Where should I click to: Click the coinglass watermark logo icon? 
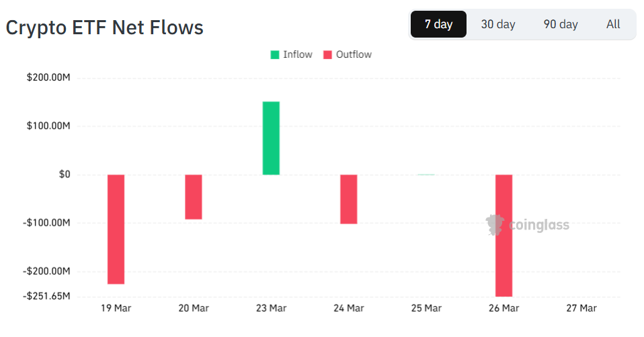[495, 225]
